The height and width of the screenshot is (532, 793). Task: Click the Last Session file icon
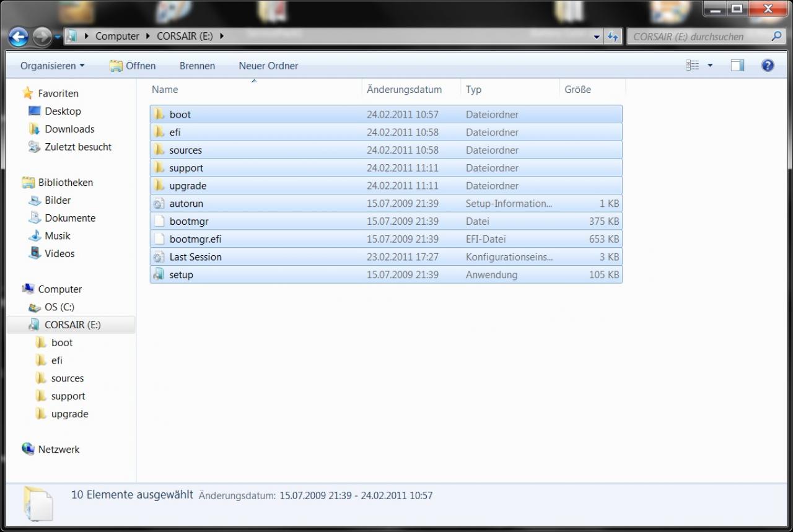coord(159,257)
